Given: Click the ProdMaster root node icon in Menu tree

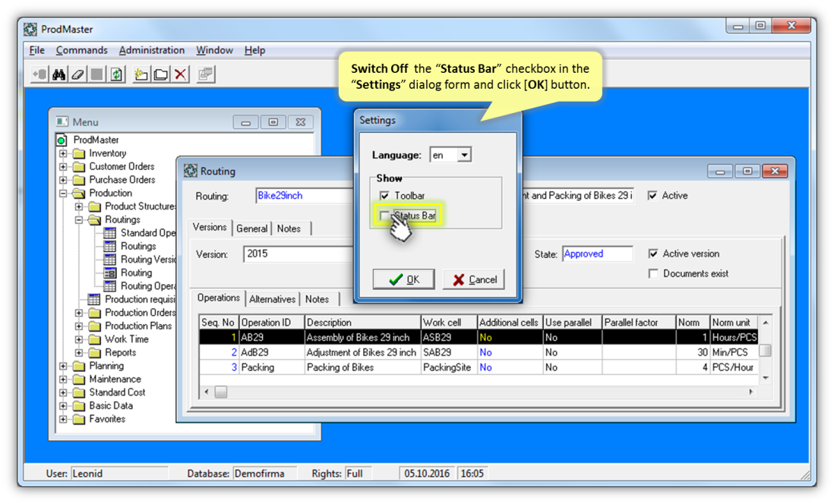Looking at the screenshot, I should [62, 140].
